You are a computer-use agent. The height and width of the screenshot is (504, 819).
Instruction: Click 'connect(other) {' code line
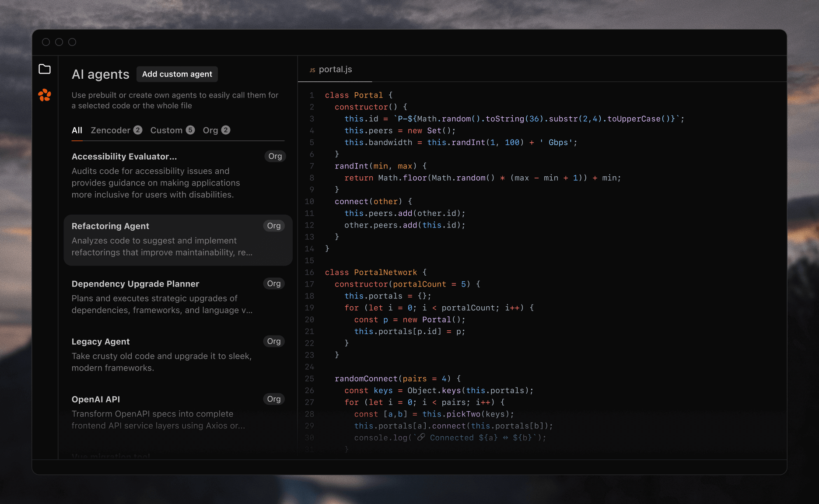pyautogui.click(x=373, y=202)
